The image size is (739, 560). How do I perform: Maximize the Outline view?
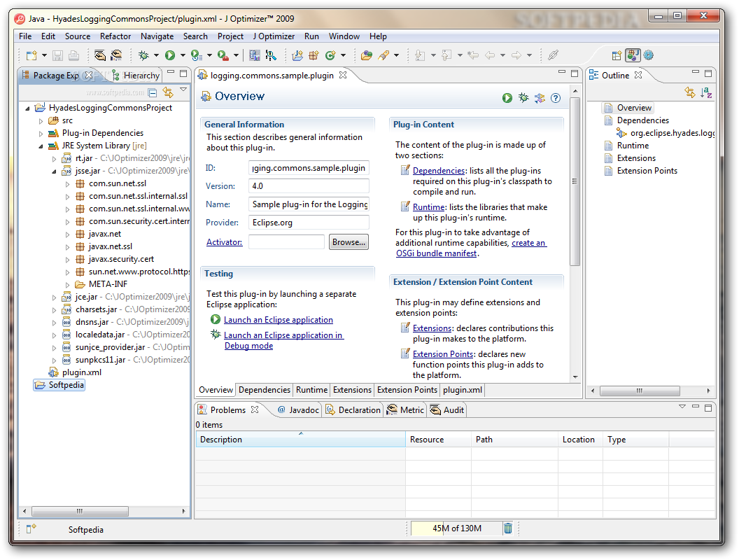point(708,73)
